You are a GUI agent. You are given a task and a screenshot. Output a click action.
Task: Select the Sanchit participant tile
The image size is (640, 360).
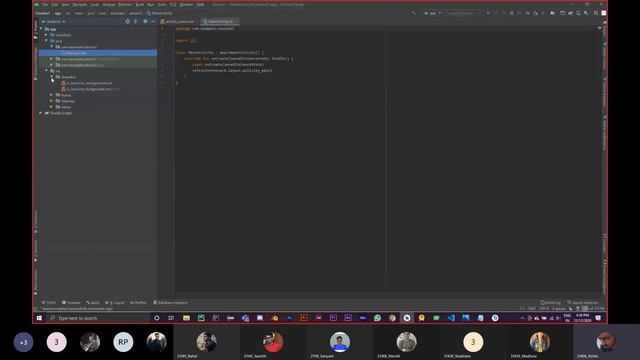[x=273, y=342]
